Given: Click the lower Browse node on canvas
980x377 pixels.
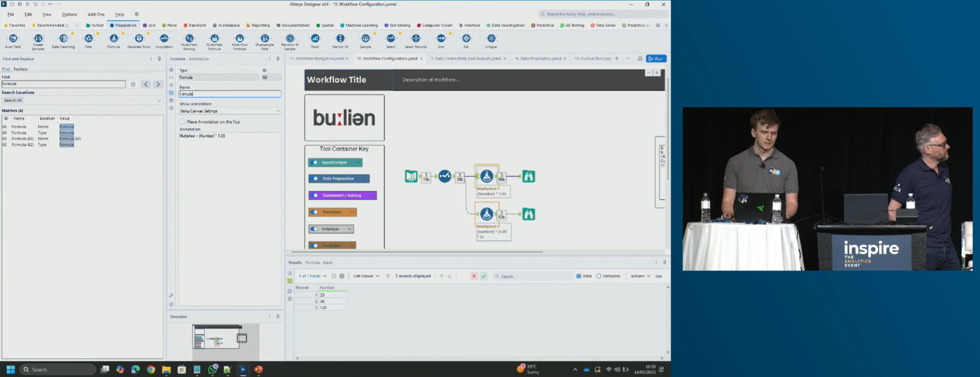Looking at the screenshot, I should (x=528, y=214).
